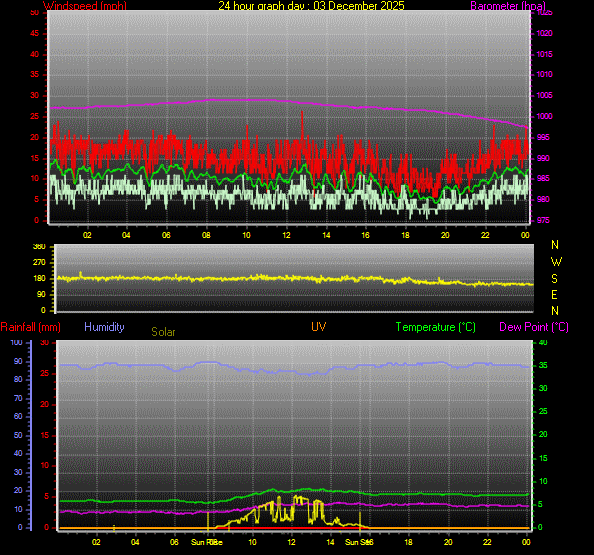594x555 pixels.
Task: Click 25 on the red rainfall axis
Action: coord(45,374)
